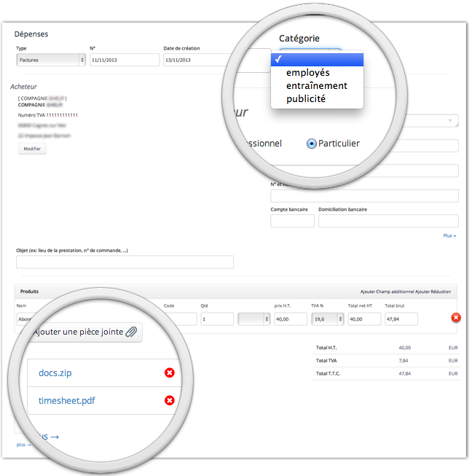Open the Type dropdown showing Factures

(51, 60)
